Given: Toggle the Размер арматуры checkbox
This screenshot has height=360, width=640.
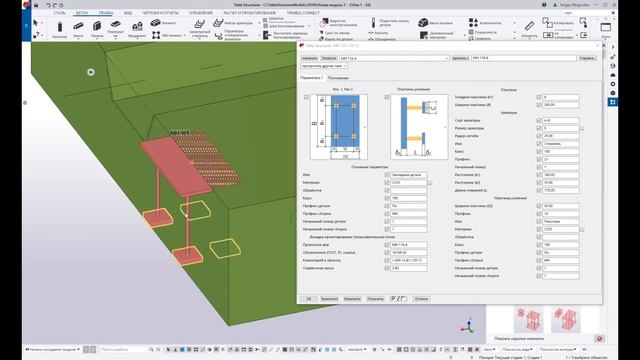Looking at the screenshot, I should click(x=539, y=128).
